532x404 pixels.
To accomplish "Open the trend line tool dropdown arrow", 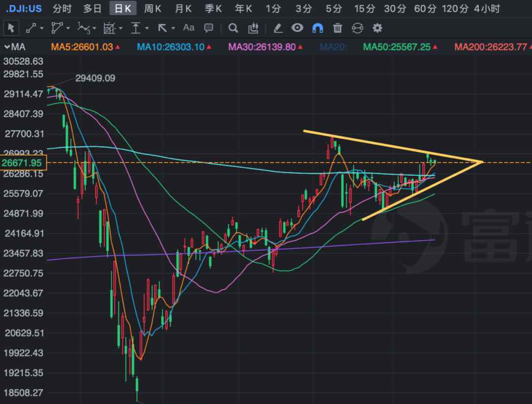I will [42, 28].
